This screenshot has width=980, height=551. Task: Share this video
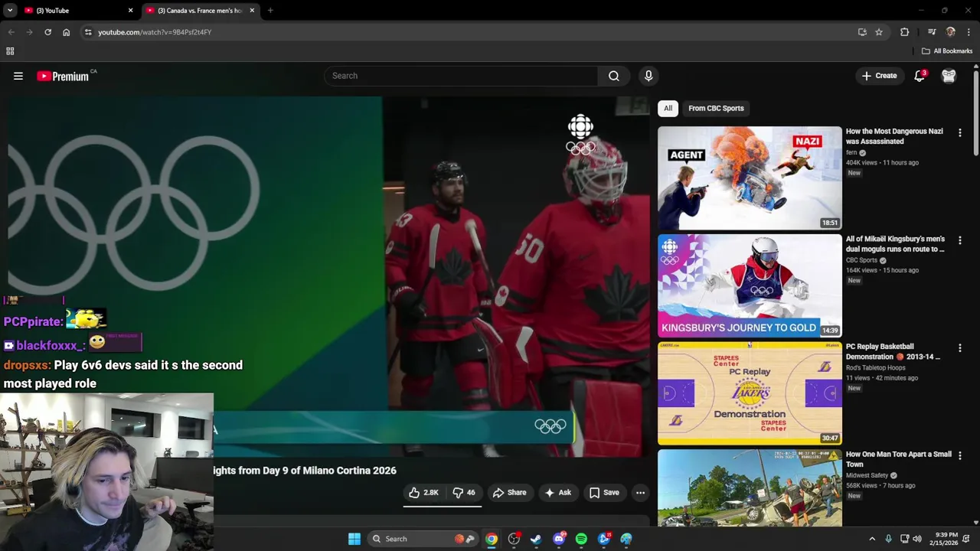(x=510, y=493)
